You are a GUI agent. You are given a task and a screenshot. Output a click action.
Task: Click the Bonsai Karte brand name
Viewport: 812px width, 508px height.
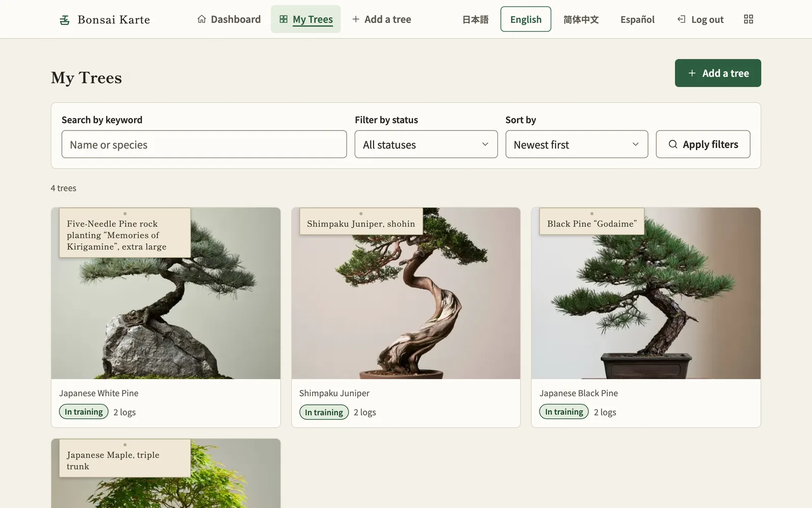tap(114, 20)
